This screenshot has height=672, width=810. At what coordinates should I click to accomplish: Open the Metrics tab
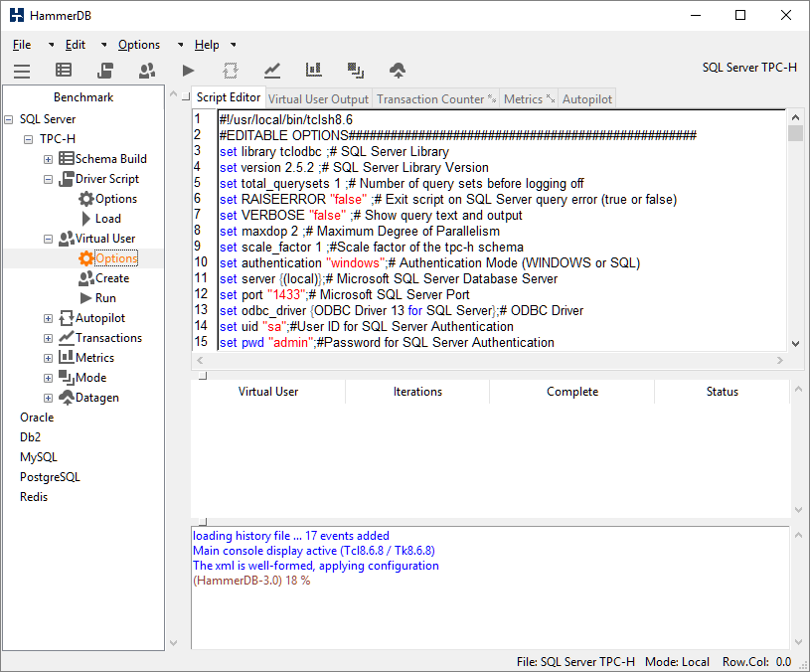[x=529, y=98]
